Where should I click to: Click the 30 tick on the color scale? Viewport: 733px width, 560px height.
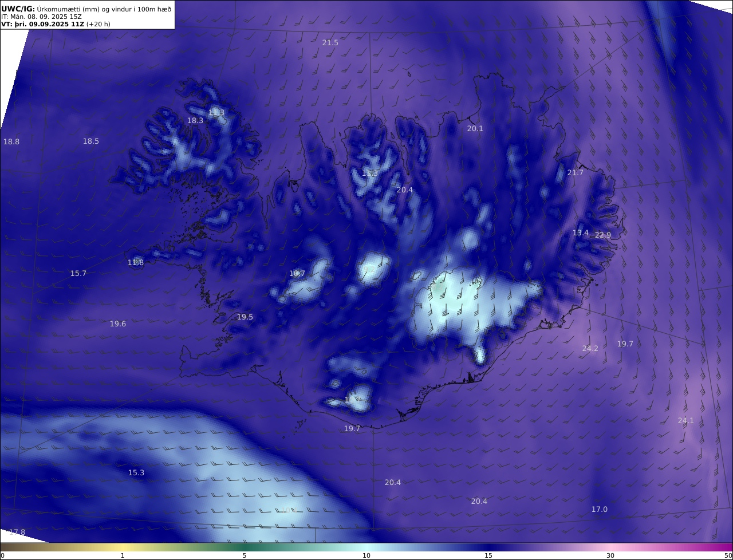click(610, 556)
